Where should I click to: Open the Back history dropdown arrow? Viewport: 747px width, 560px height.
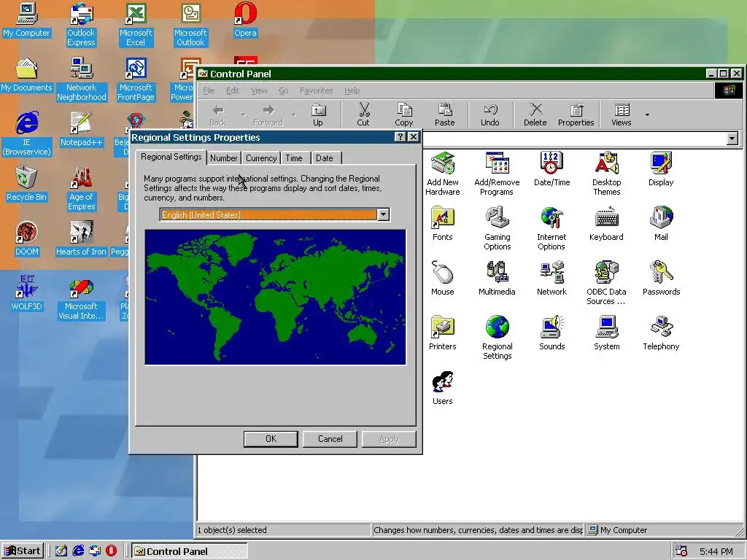243,114
